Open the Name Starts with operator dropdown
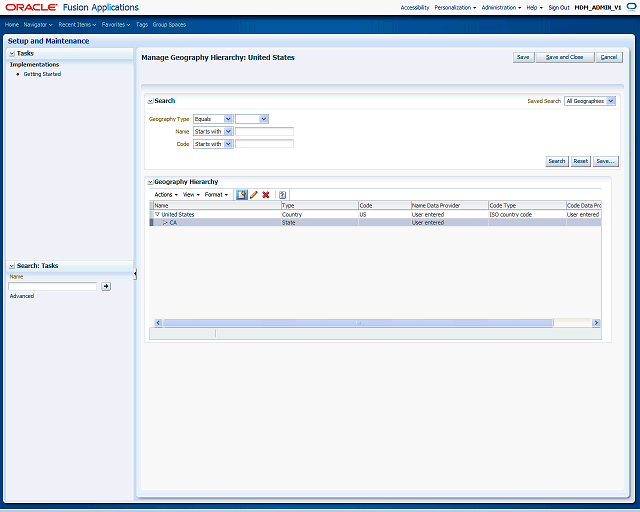The width and height of the screenshot is (640, 512). (x=213, y=131)
